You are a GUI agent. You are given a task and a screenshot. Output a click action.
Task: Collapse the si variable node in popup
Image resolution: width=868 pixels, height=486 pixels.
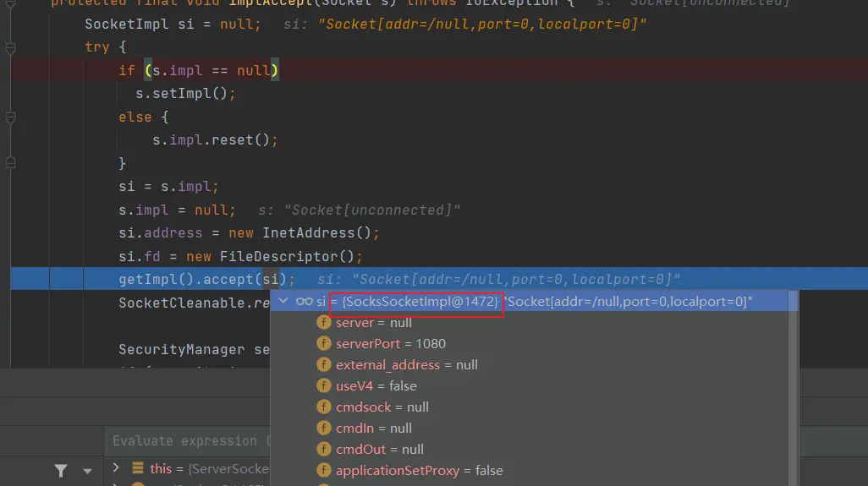coord(283,302)
